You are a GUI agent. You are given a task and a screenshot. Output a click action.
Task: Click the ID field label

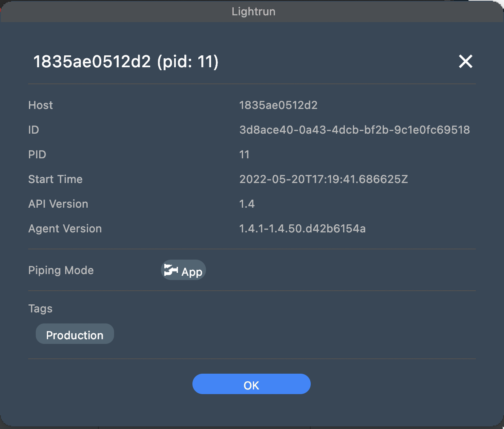click(x=34, y=130)
